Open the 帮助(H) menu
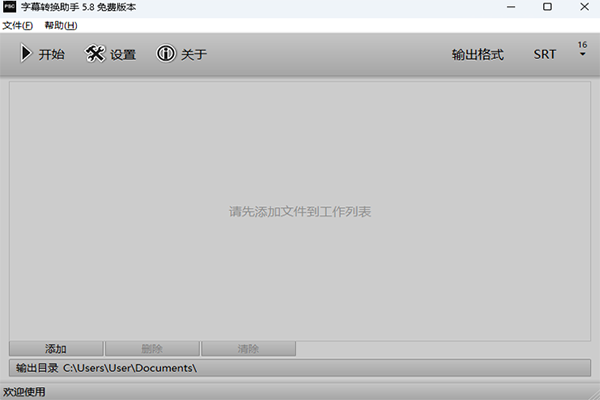This screenshot has height=400, width=600. 60,25
